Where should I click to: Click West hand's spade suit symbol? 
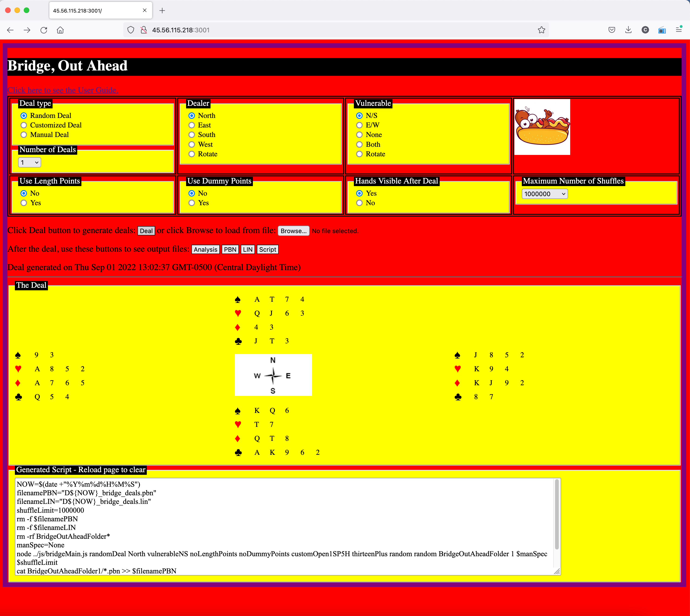18,355
